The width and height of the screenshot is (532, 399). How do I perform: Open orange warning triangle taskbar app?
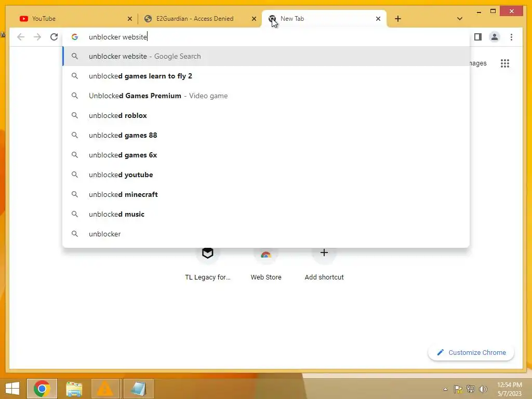[105, 389]
